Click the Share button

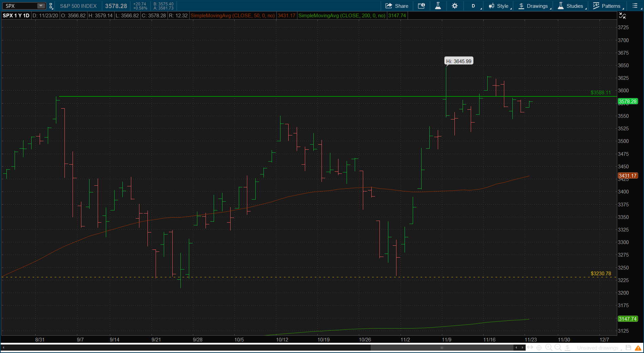click(397, 6)
